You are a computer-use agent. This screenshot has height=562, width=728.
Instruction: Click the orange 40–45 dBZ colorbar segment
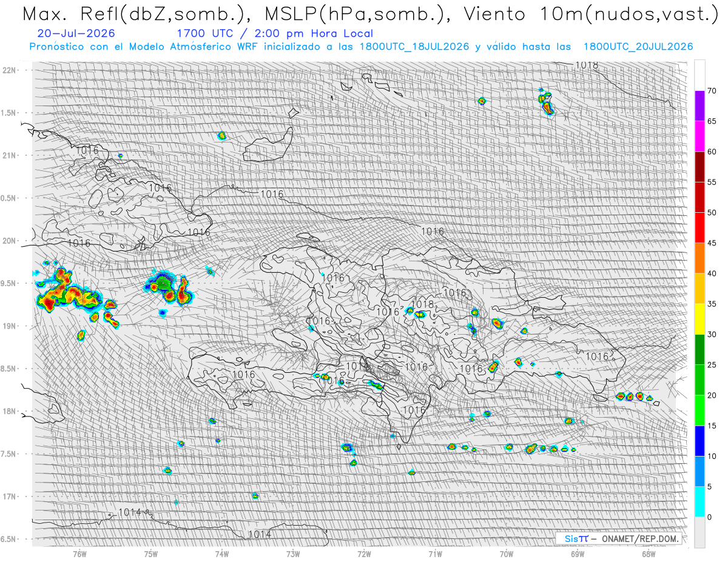699,258
